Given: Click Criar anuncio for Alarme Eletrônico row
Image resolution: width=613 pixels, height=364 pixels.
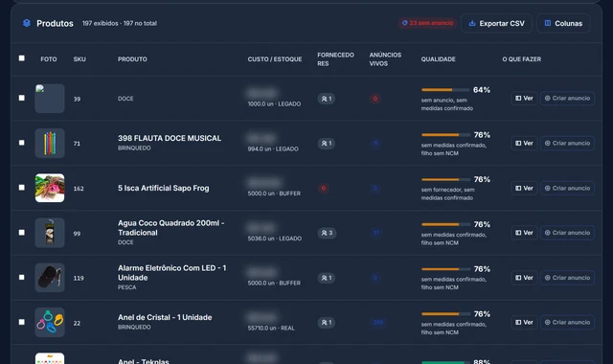Looking at the screenshot, I should pos(567,278).
